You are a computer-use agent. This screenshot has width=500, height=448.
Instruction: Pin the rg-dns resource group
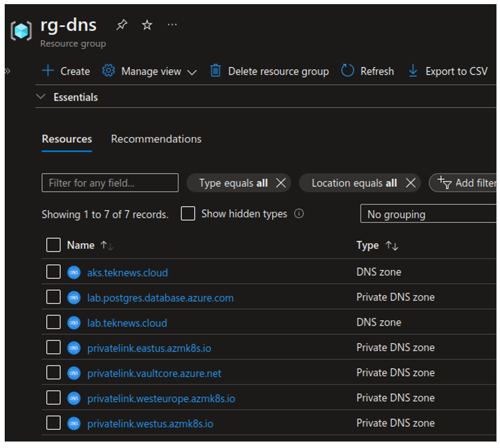[x=122, y=25]
